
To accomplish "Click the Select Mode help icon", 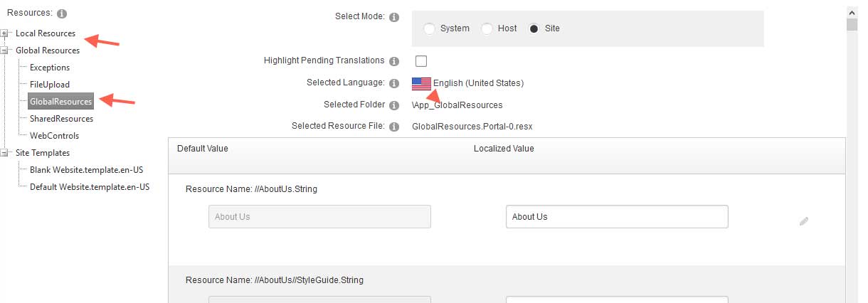I will (395, 17).
